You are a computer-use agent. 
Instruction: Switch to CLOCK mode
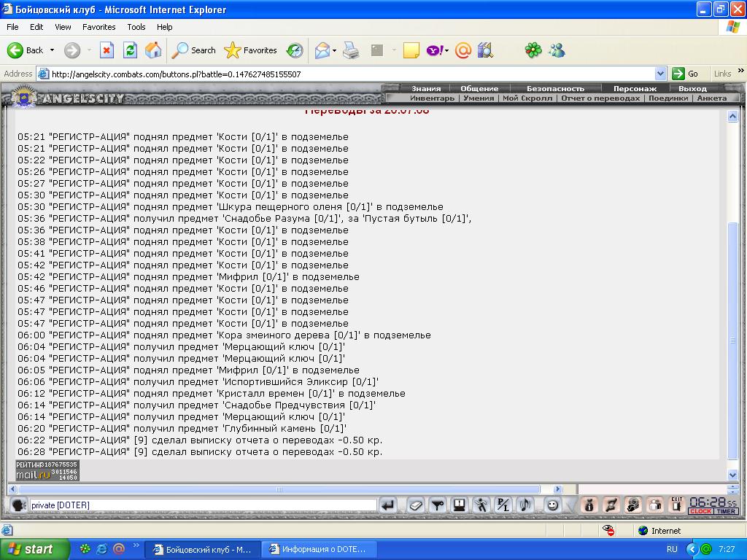pos(700,511)
